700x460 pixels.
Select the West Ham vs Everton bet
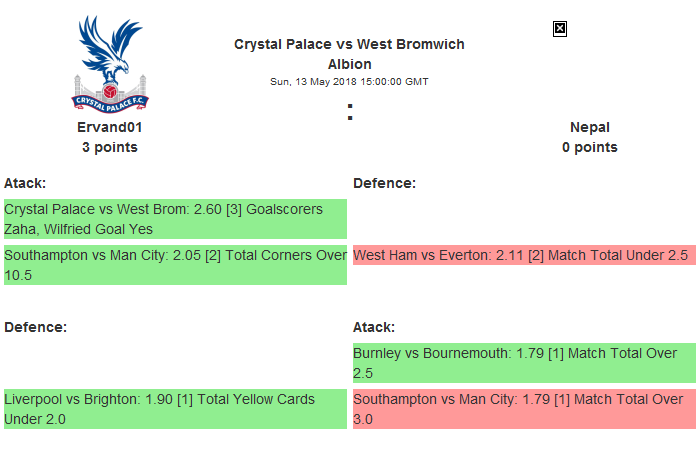(x=524, y=255)
